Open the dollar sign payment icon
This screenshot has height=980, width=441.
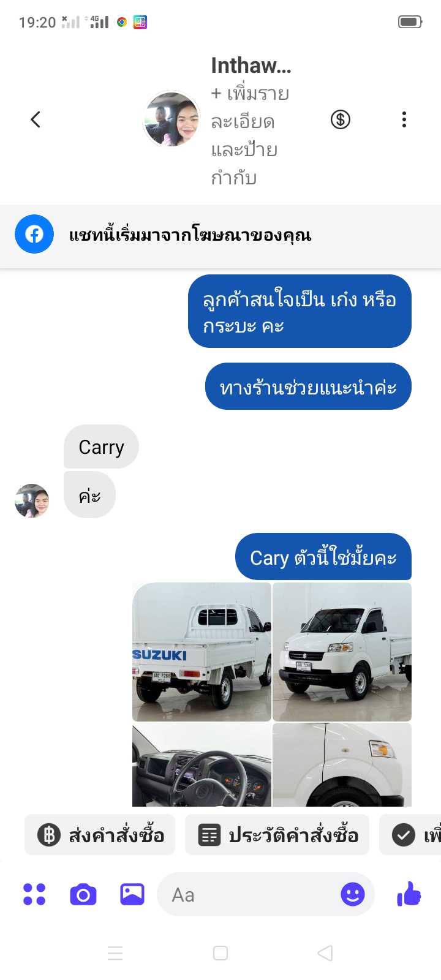click(341, 119)
